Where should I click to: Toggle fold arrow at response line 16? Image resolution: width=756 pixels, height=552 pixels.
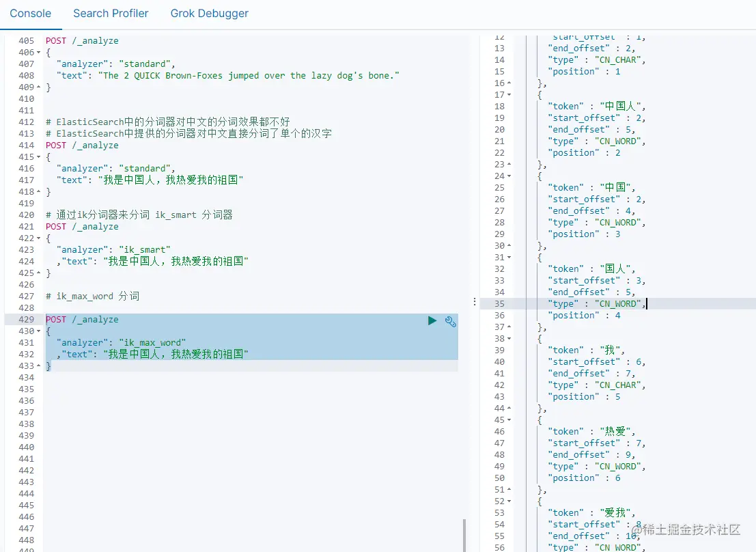[509, 83]
